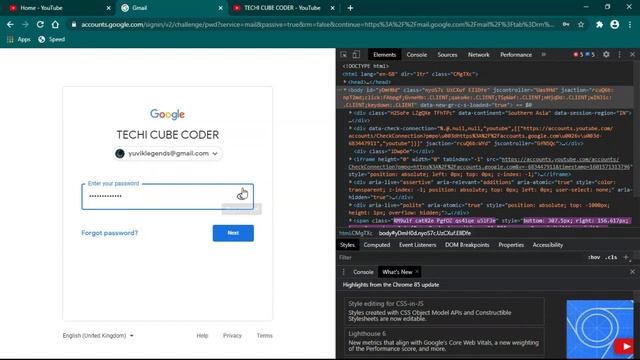
Task: Switch to the Computed styles tab
Action: tap(377, 245)
